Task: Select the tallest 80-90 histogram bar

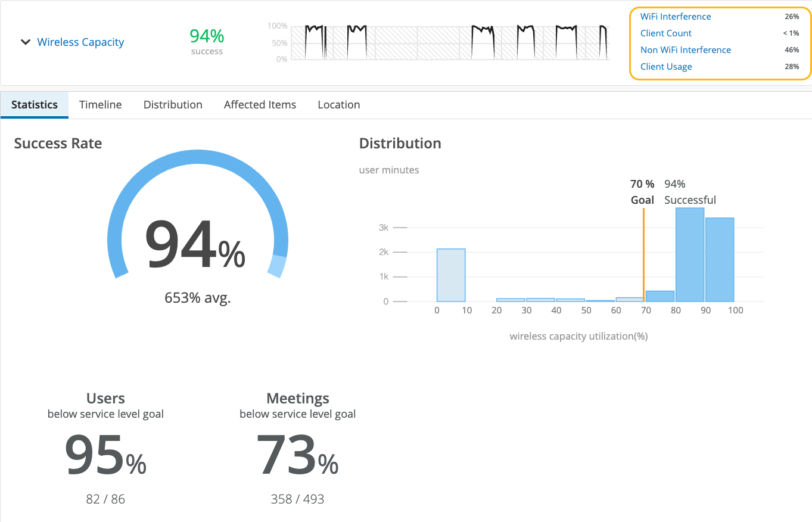Action: click(690, 255)
